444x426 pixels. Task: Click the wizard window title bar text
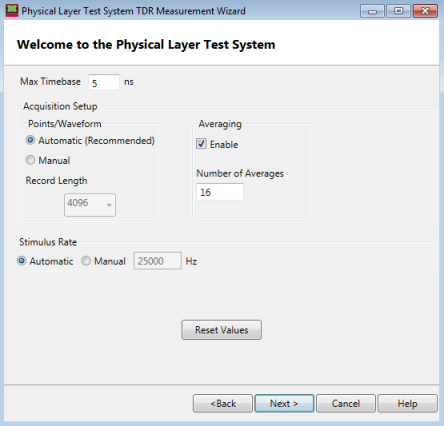[133, 11]
